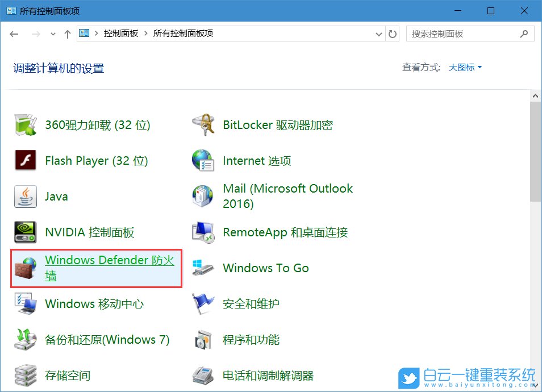
Task: Open the Mail (Microsoft Outlook 2016) icon
Action: (x=203, y=197)
